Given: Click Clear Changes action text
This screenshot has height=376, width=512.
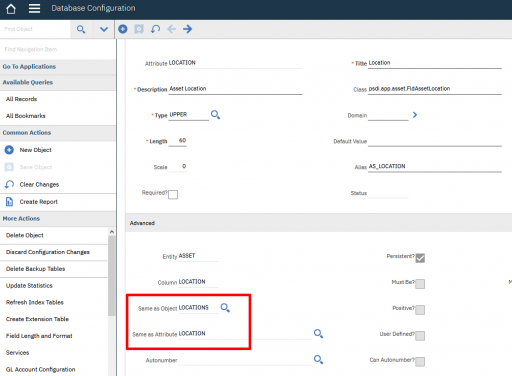Looking at the screenshot, I should (x=39, y=184).
